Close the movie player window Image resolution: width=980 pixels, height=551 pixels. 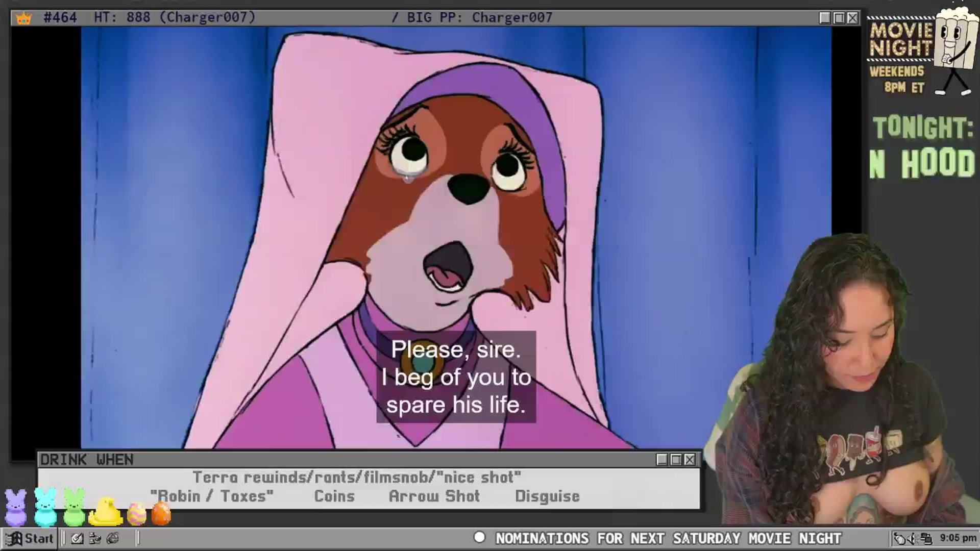click(x=852, y=18)
